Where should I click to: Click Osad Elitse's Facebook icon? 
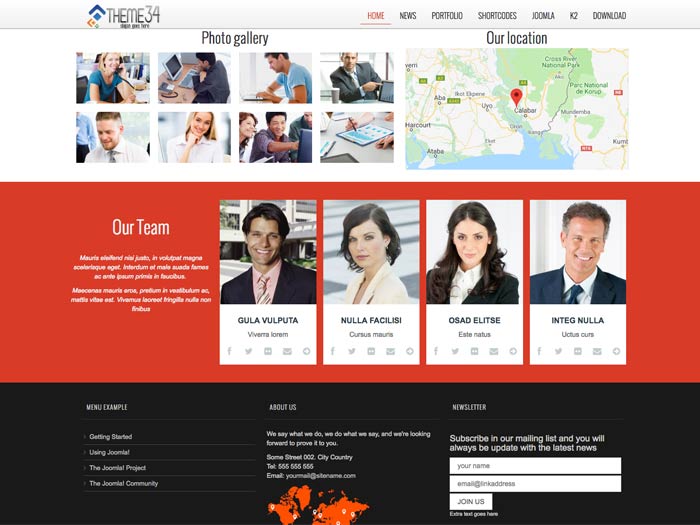point(436,351)
